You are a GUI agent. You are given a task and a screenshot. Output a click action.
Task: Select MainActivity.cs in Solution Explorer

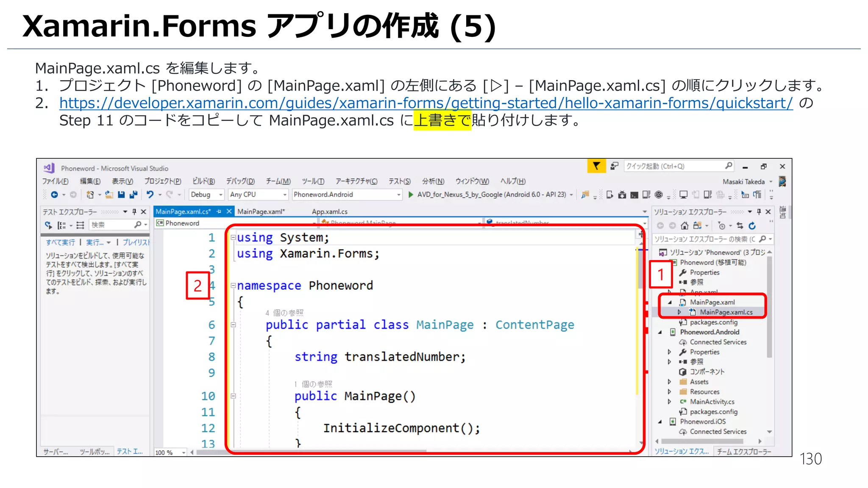pyautogui.click(x=712, y=402)
